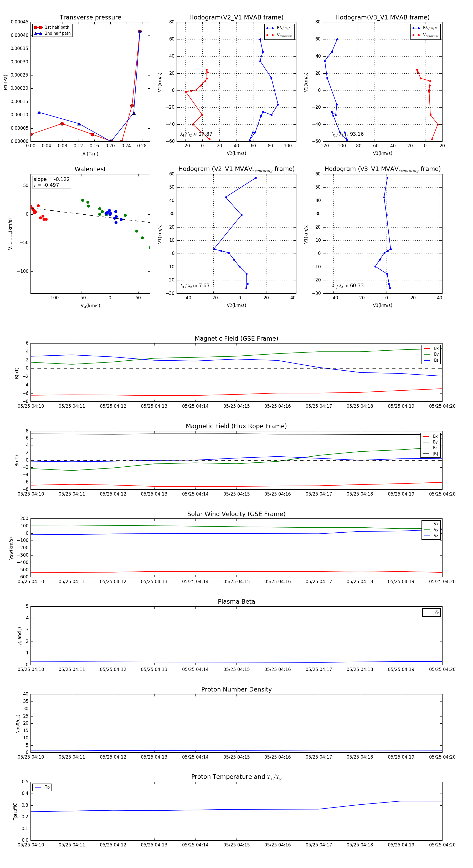This screenshot has width=473, height=868.
Task: Click 'Np(#/cc)' y-axis label
Action: pos(18,724)
